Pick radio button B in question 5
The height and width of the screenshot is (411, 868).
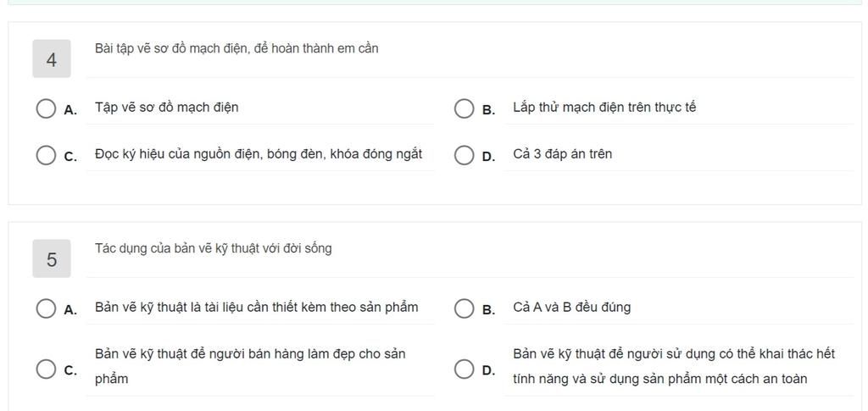pyautogui.click(x=464, y=308)
